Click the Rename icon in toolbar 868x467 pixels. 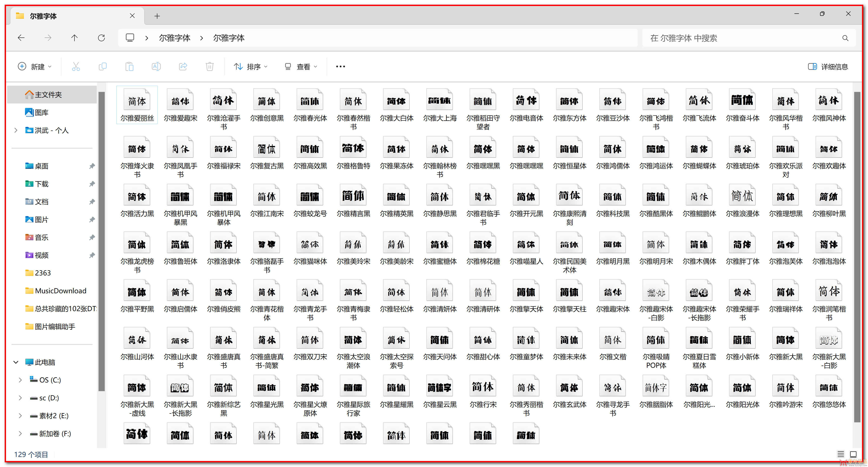coord(156,66)
